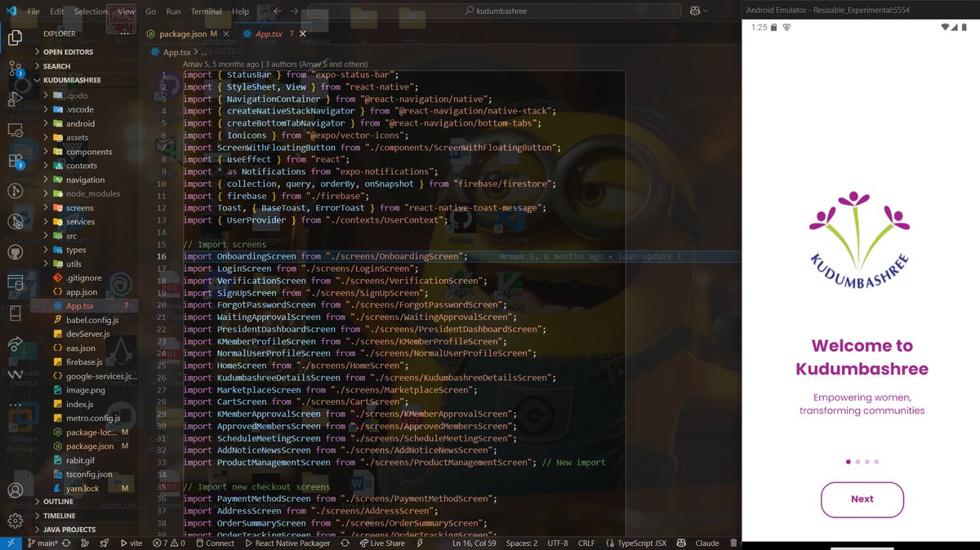
Task: Click App.tsx breadcrumb above editor
Action: tap(176, 52)
